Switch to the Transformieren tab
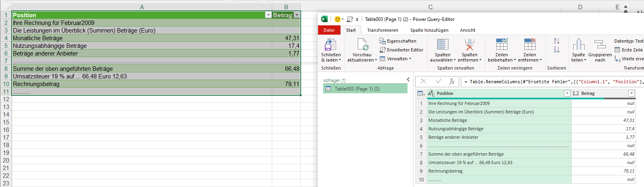The width and height of the screenshot is (644, 187). pyautogui.click(x=382, y=30)
